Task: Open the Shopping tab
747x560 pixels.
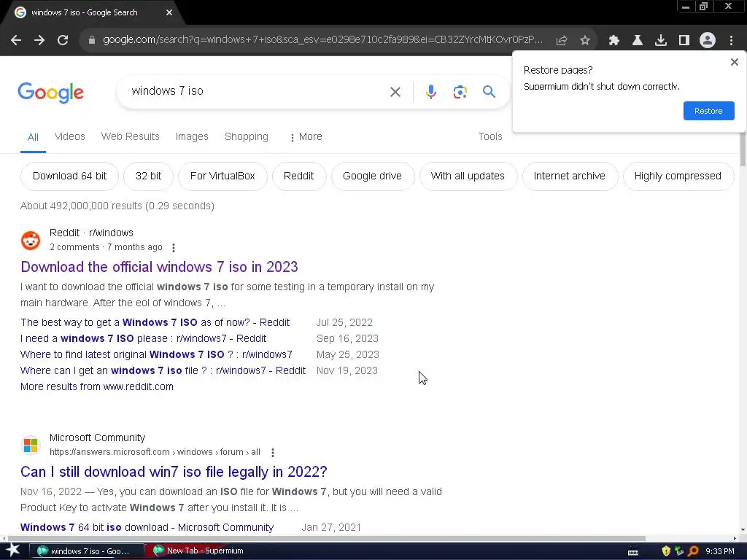Action: [247, 136]
